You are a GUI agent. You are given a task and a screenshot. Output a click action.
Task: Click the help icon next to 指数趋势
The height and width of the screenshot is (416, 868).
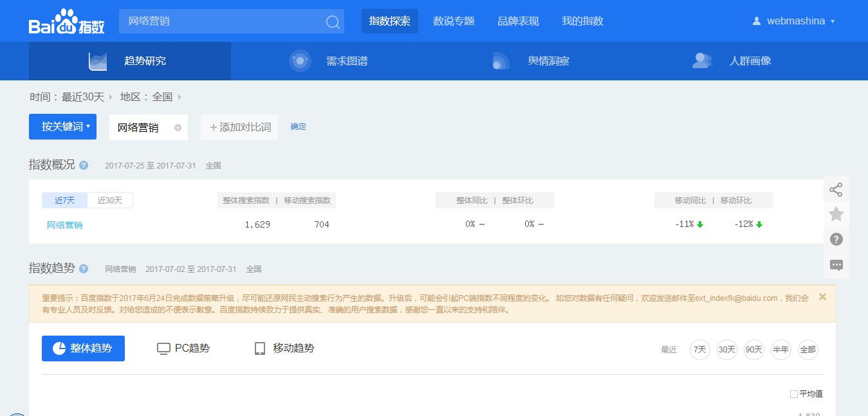click(x=84, y=269)
